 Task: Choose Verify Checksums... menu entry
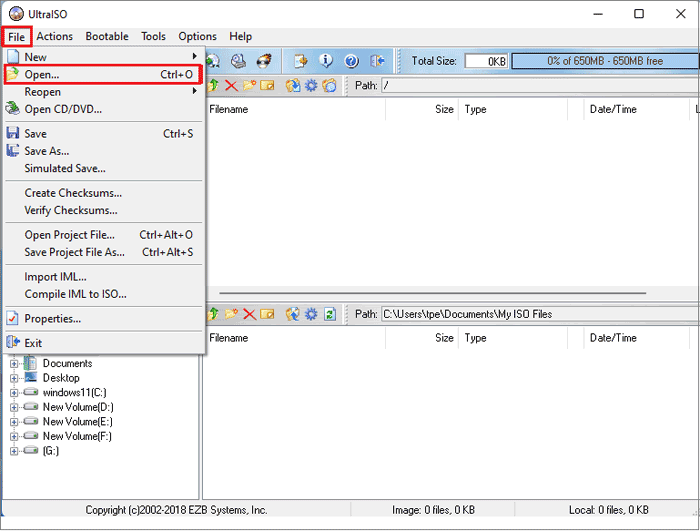[104, 210]
